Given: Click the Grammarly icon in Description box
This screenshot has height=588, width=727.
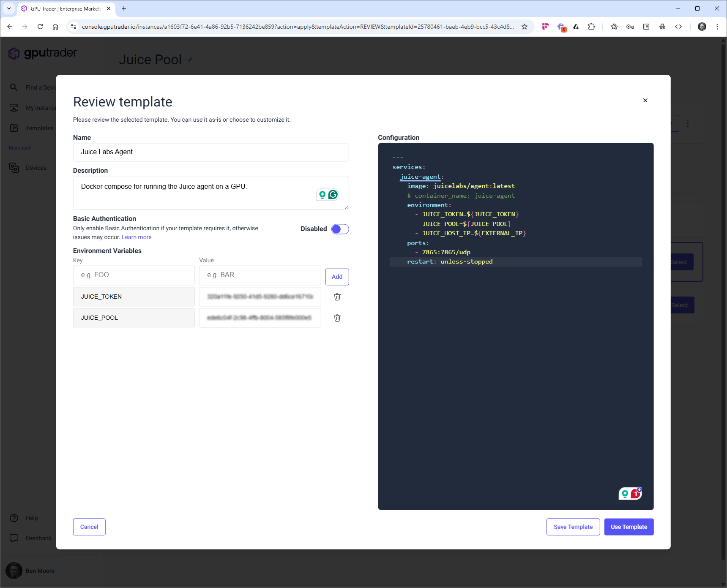Looking at the screenshot, I should (333, 194).
